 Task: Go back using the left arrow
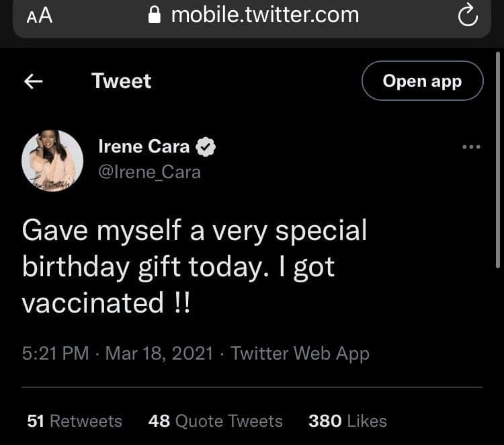34,81
